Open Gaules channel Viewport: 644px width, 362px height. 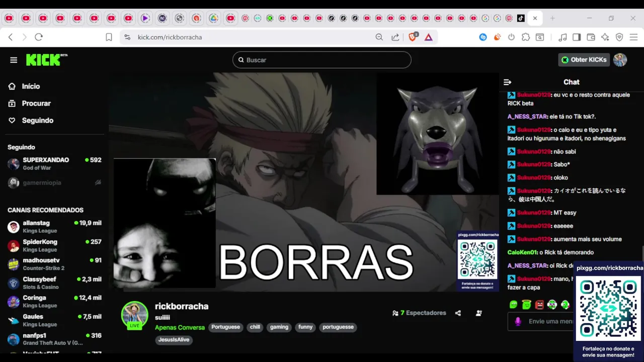pyautogui.click(x=54, y=320)
